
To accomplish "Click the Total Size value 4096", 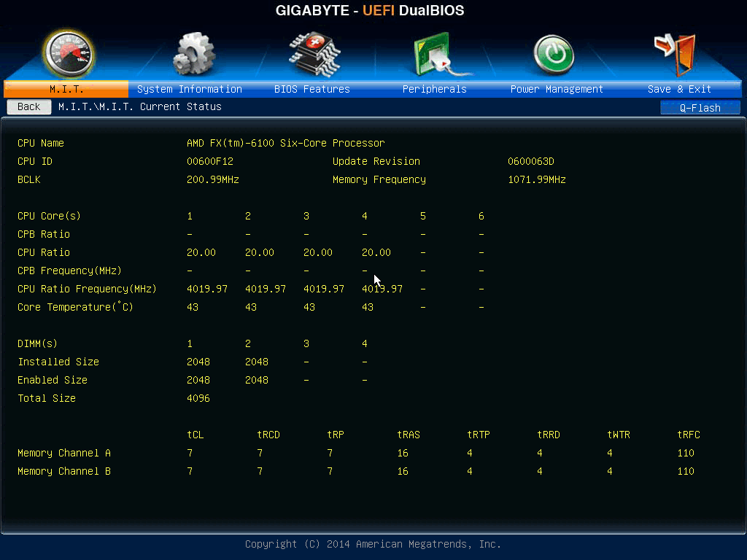I will point(198,398).
